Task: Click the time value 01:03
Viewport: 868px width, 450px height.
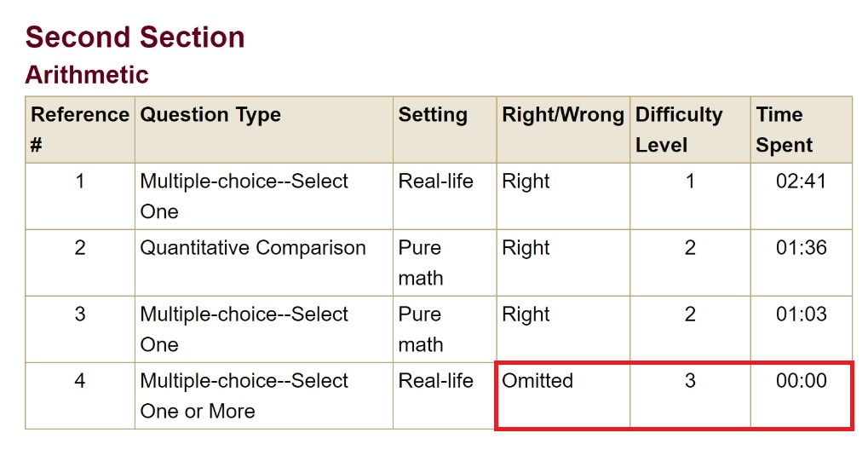Action: (x=801, y=314)
